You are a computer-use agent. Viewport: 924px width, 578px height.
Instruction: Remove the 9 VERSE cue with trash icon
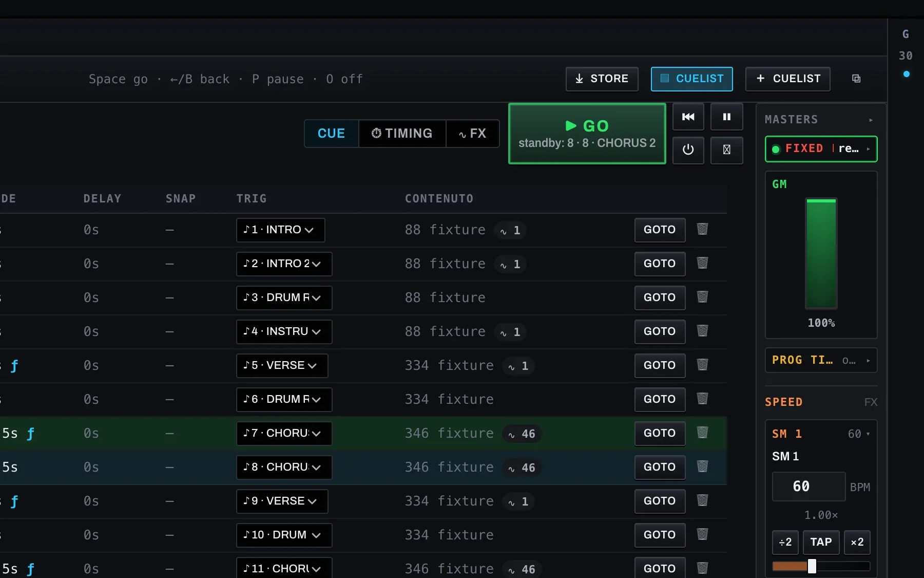pyautogui.click(x=702, y=500)
